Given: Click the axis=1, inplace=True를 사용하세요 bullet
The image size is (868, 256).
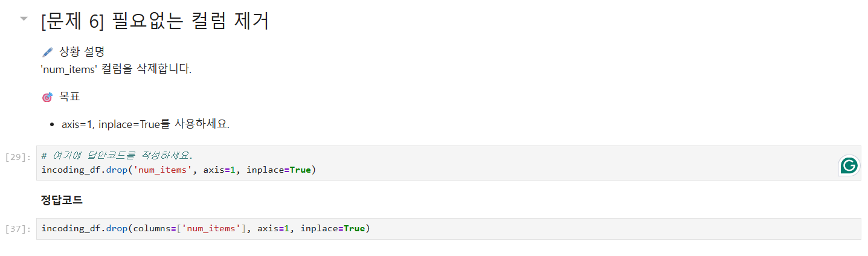Looking at the screenshot, I should (146, 124).
